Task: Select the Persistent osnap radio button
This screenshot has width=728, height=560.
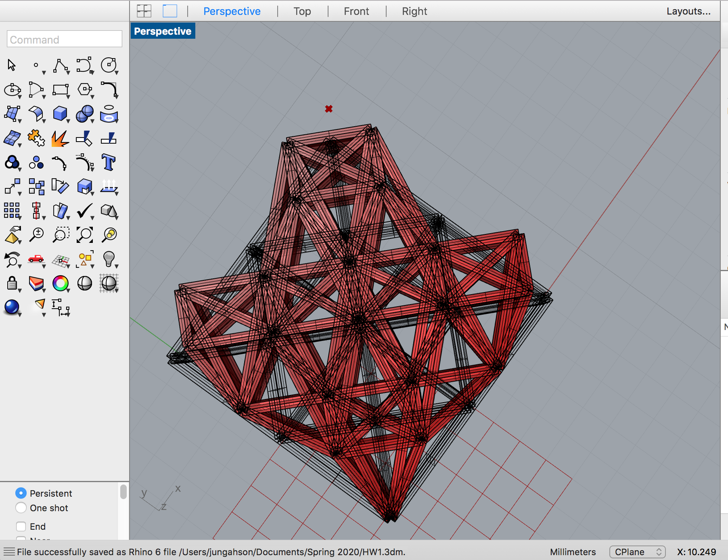Action: click(x=21, y=493)
